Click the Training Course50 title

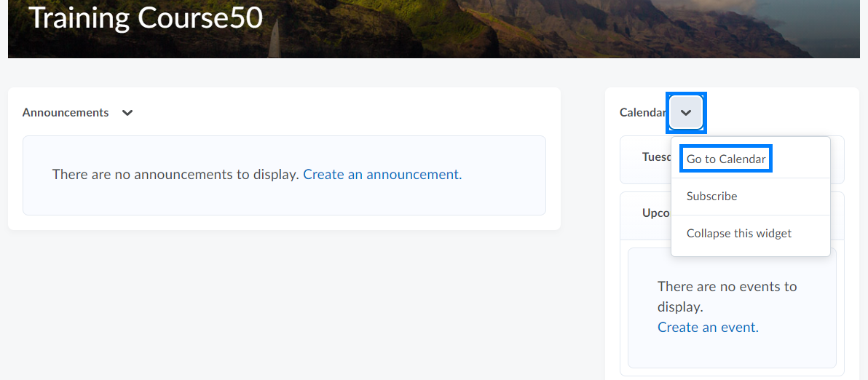click(x=146, y=18)
